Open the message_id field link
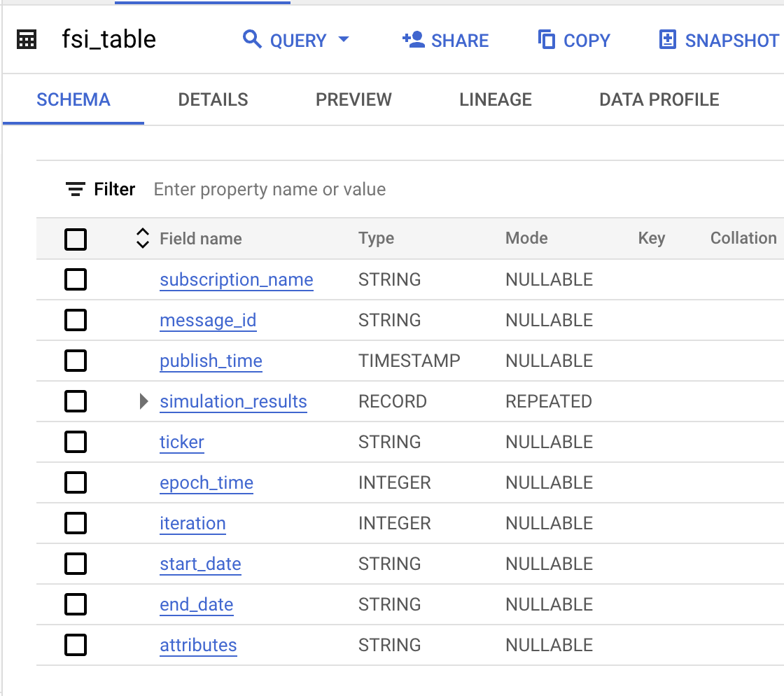The height and width of the screenshot is (696, 784). [208, 320]
